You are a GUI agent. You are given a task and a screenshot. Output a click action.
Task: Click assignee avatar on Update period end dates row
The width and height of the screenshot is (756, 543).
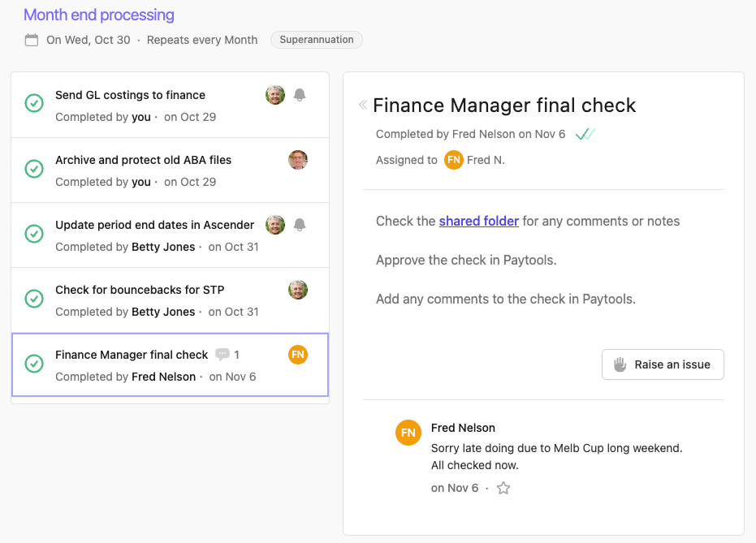point(275,225)
